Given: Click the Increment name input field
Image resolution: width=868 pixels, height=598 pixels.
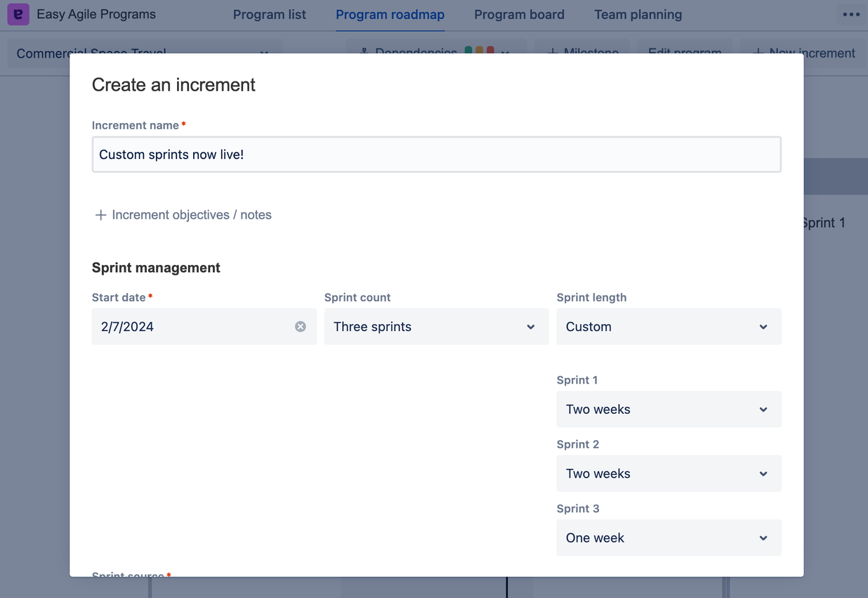Looking at the screenshot, I should click(x=436, y=155).
